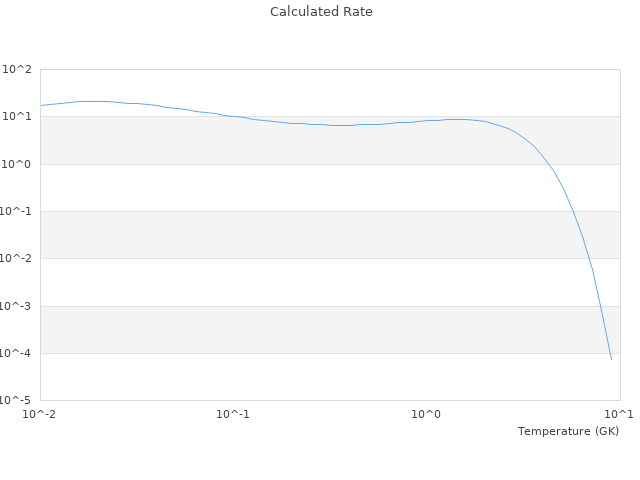
Task: Click the 10^0 tick label on vertical axis
Action: (x=19, y=164)
